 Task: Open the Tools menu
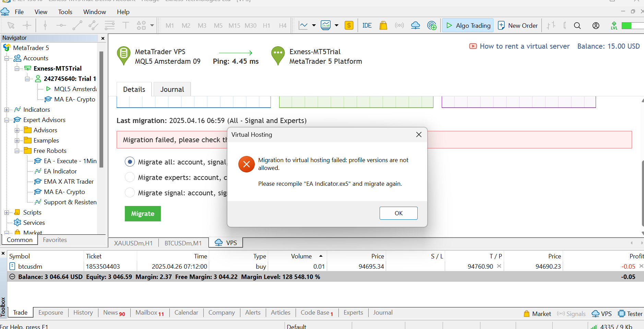pyautogui.click(x=65, y=12)
